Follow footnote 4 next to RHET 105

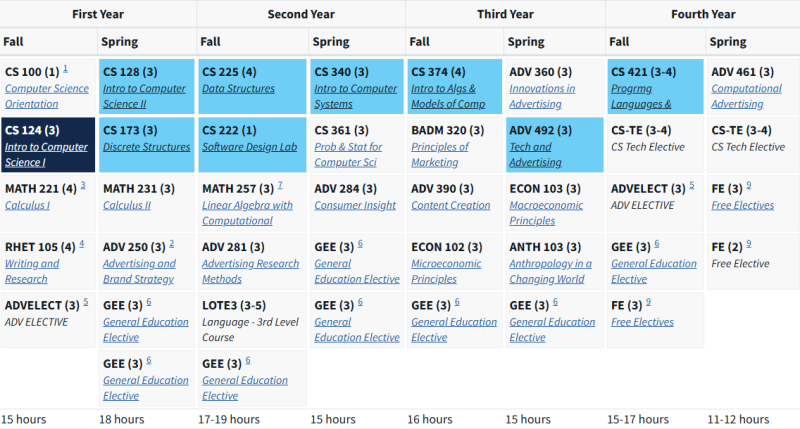click(x=82, y=243)
